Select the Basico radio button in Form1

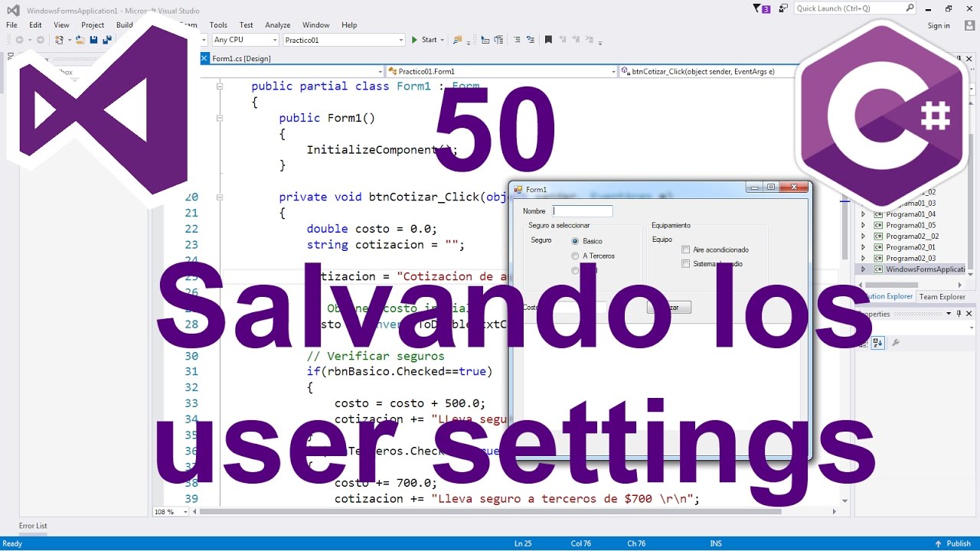[575, 241]
